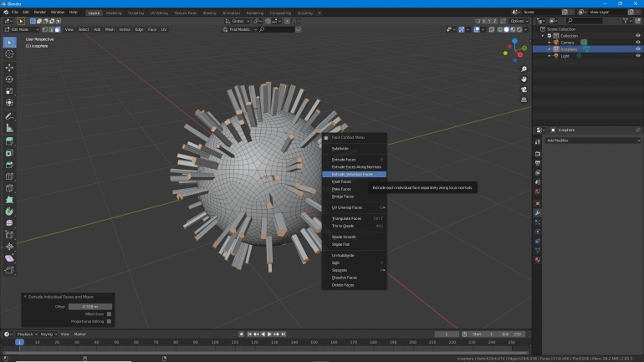Open the Global orientation dropdown
This screenshot has height=362, width=644.
point(237,21)
